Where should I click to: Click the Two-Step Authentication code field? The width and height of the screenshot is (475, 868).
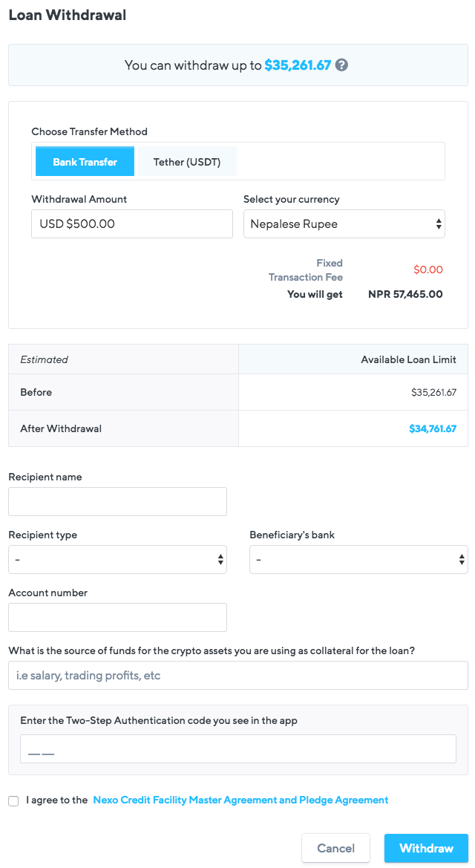[x=237, y=748]
